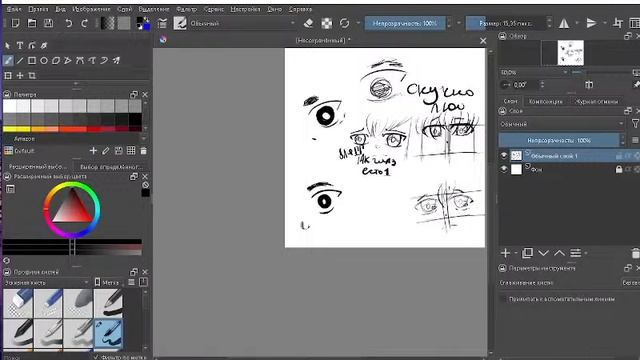Open the Настройка menu
The height and width of the screenshot is (360, 640).
pos(245,9)
